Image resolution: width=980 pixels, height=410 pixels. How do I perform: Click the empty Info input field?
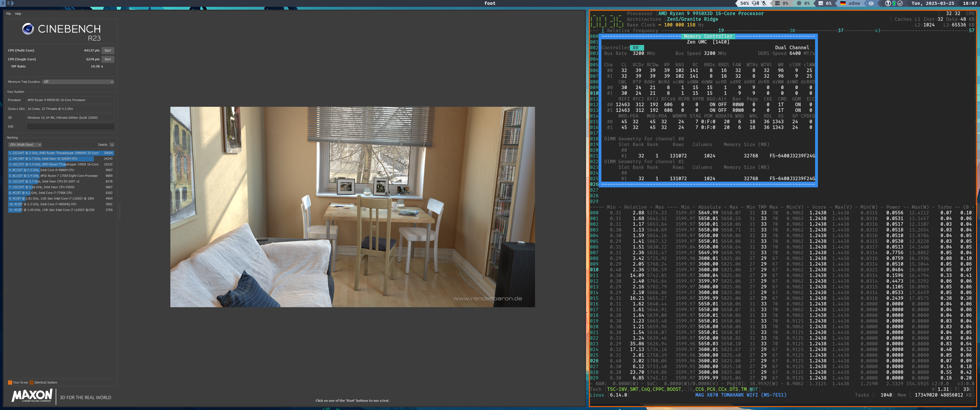click(x=70, y=127)
